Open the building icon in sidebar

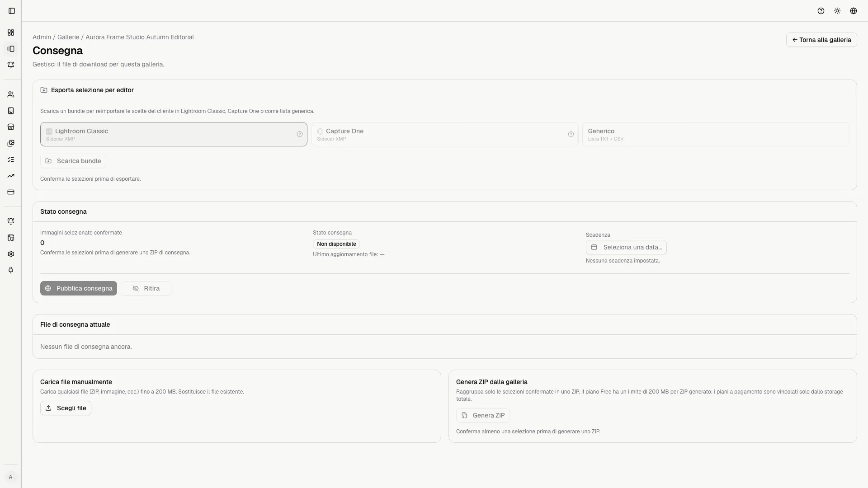[x=11, y=111]
